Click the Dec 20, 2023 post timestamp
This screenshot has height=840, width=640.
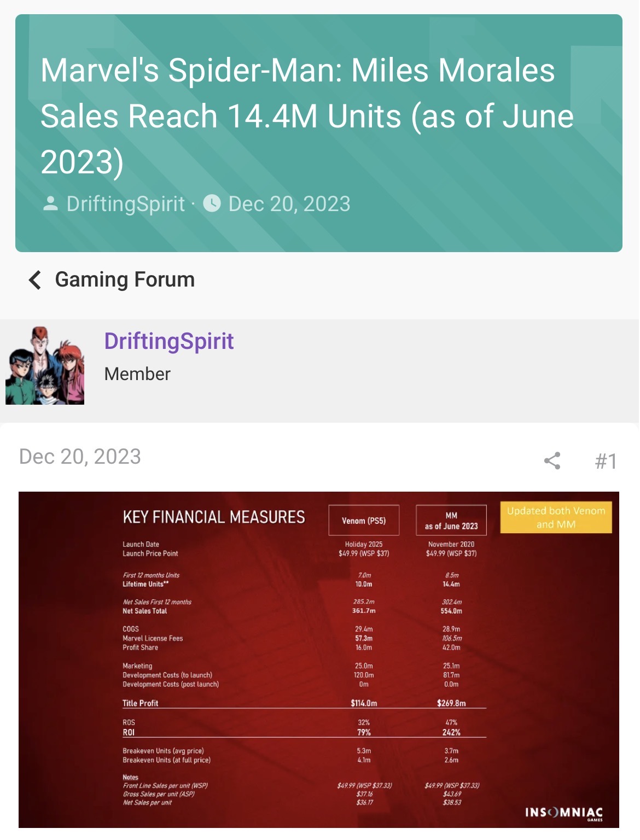click(x=80, y=457)
